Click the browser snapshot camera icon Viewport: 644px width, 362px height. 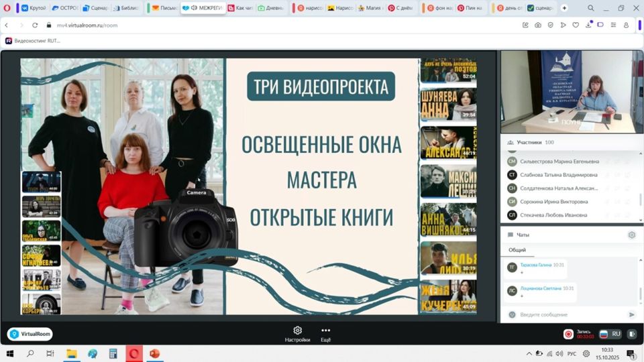538,25
